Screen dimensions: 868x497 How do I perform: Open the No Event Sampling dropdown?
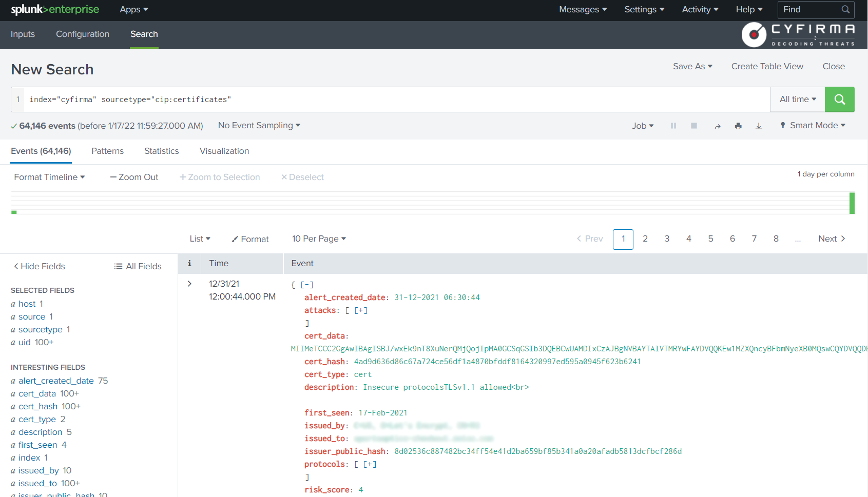[x=259, y=126]
